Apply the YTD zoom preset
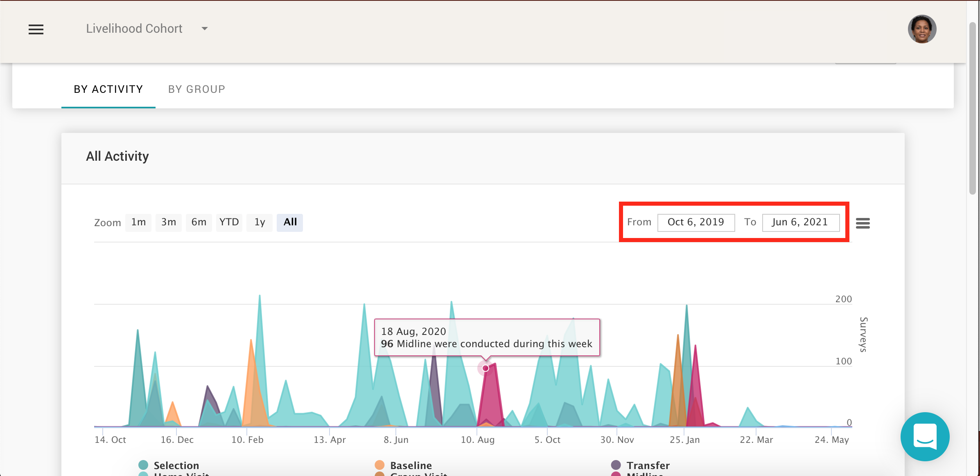The image size is (980, 476). 229,222
